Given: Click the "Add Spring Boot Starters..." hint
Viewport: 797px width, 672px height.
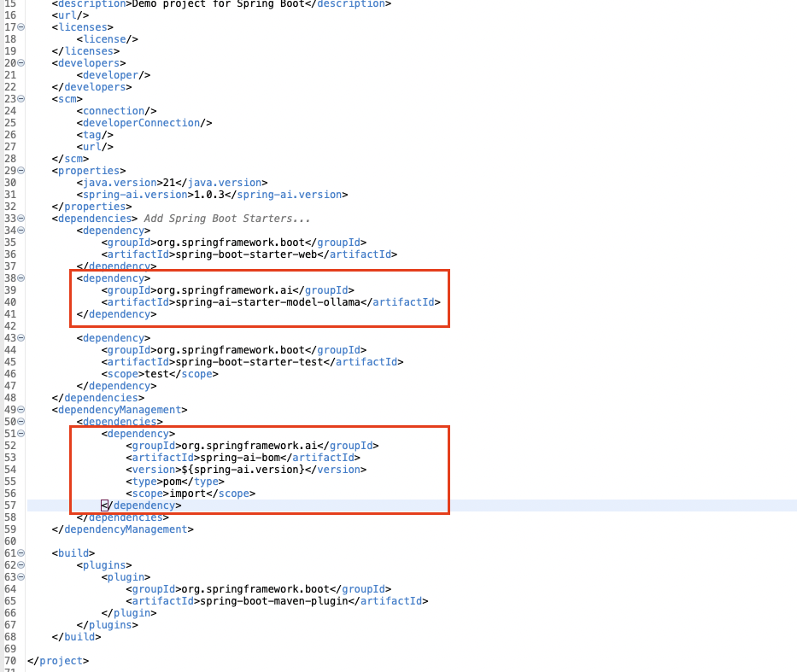Looking at the screenshot, I should (x=226, y=219).
